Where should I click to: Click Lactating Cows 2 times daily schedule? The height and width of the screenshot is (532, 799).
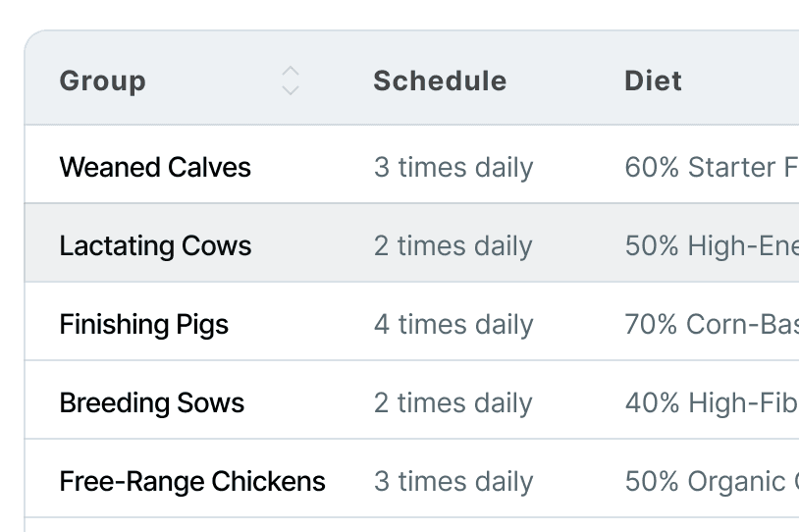(453, 245)
